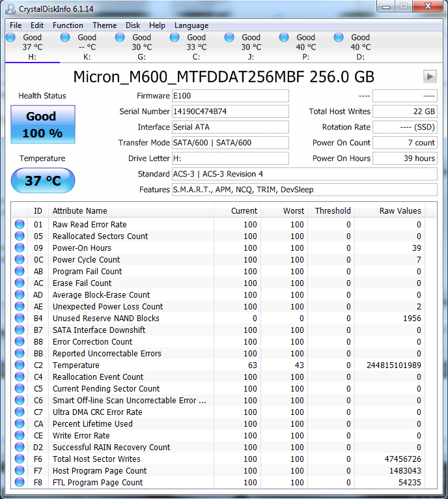Click the Serial Number field

coord(230,111)
